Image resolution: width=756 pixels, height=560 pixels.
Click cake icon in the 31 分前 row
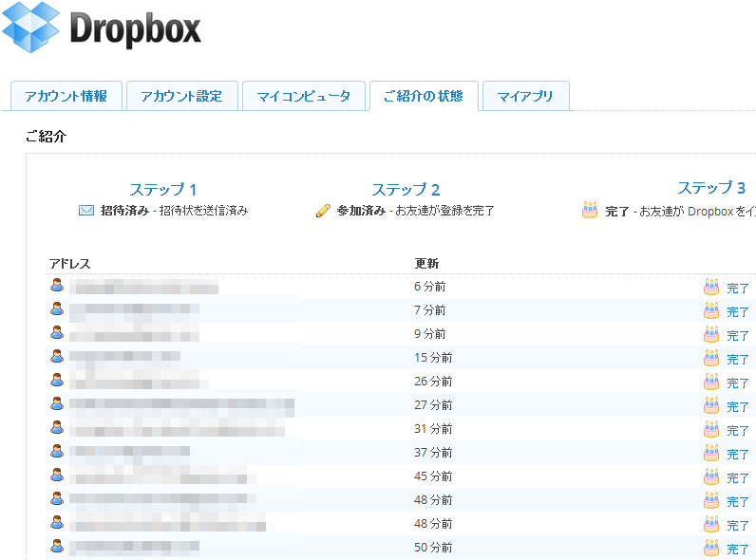click(711, 429)
